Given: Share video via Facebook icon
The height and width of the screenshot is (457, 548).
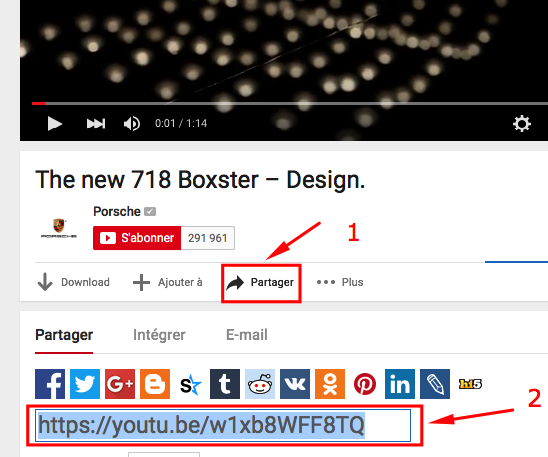Looking at the screenshot, I should [50, 384].
